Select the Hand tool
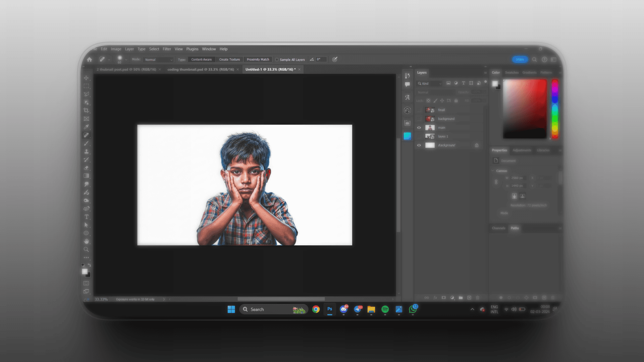Screen dimensions: 644x362 (x=86, y=241)
